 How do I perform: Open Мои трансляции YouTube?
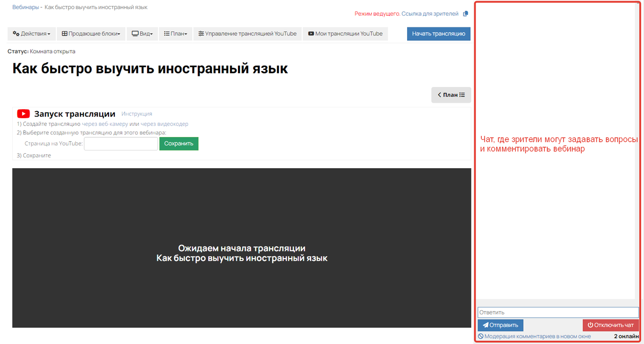345,34
